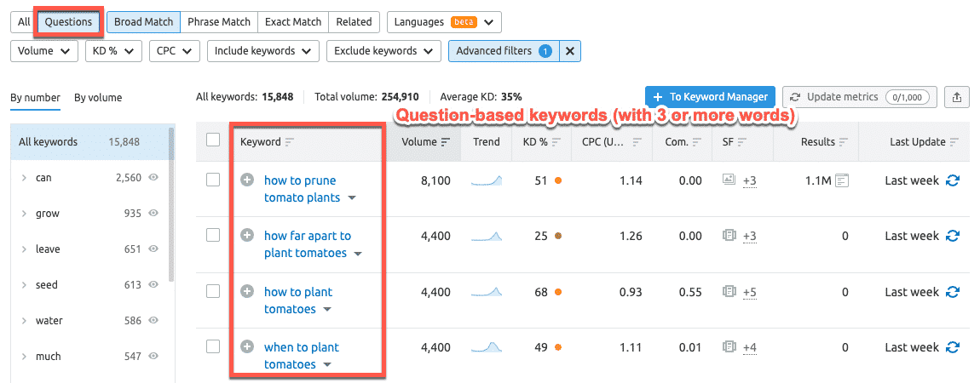Refresh the 'when to plant tomatoes' row

953,347
